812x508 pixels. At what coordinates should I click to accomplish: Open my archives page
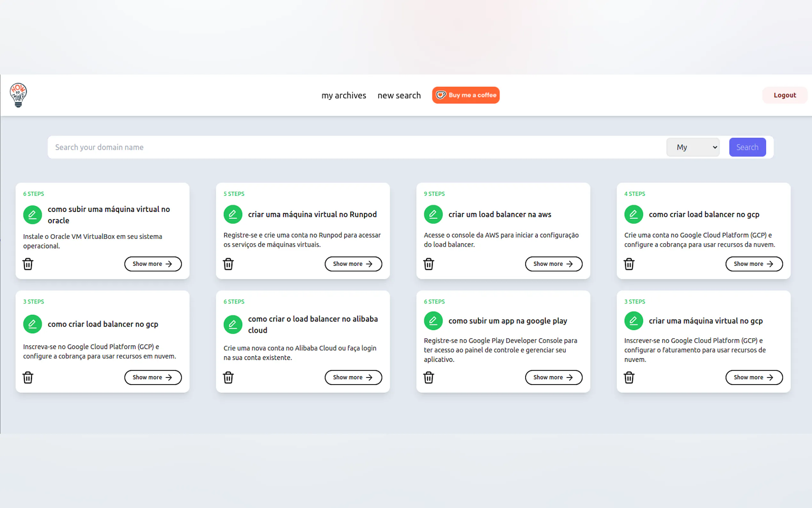343,95
